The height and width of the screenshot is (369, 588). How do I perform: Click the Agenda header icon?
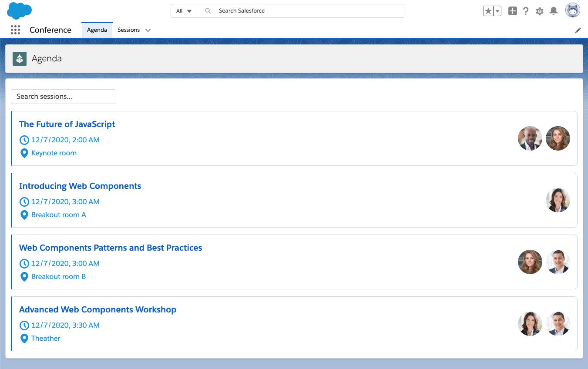(20, 59)
